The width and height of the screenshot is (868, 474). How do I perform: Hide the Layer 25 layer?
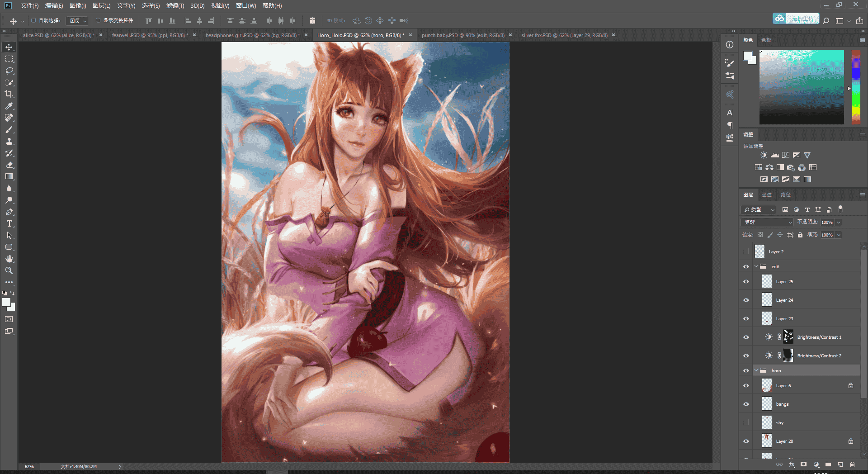click(x=746, y=281)
